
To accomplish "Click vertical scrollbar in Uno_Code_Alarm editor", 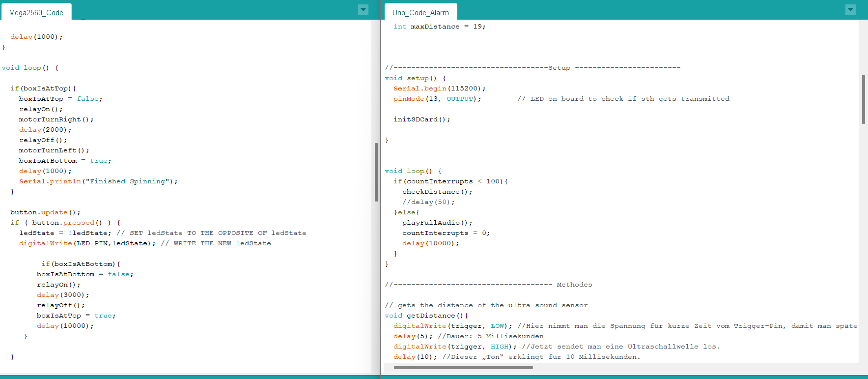I will point(863,99).
